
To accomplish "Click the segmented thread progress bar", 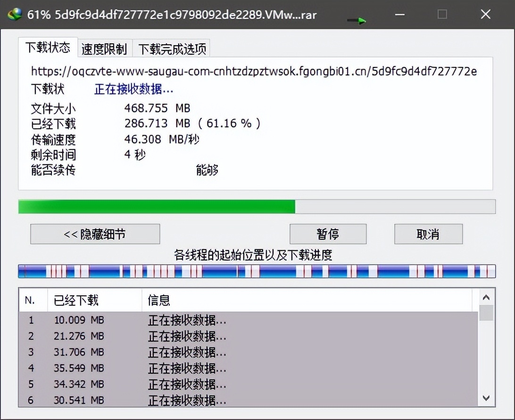I will tap(257, 271).
